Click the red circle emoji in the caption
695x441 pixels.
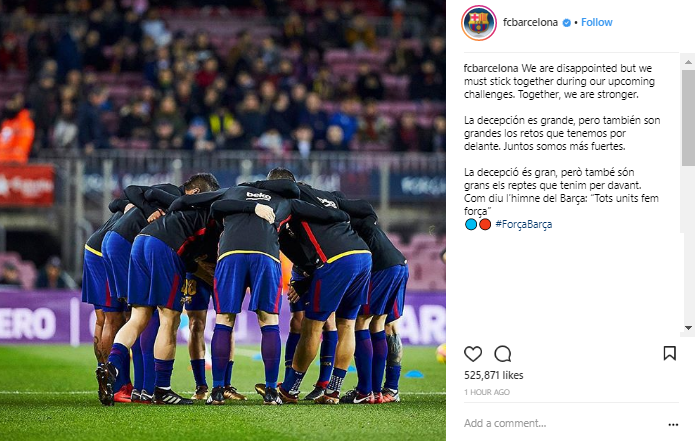pos(485,224)
